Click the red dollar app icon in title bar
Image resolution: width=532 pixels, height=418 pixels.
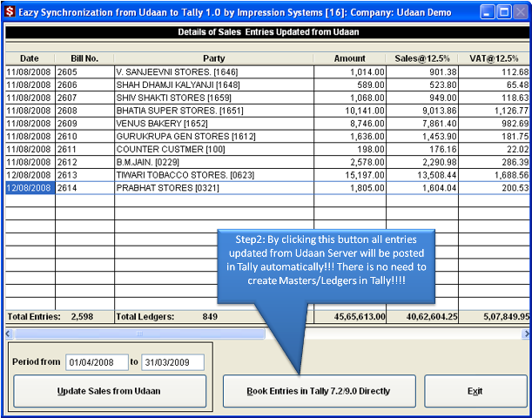[10, 12]
